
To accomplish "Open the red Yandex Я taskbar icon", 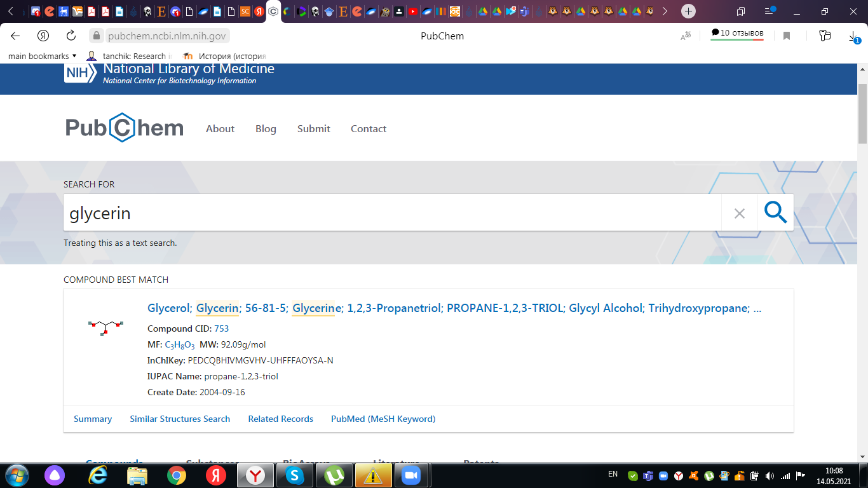I will coord(216,475).
